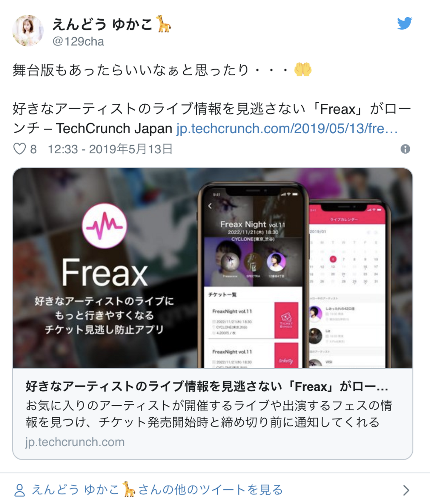Click the 12:33 - 2019年5月13日 timestamp
This screenshot has width=430, height=504.
coord(110,149)
